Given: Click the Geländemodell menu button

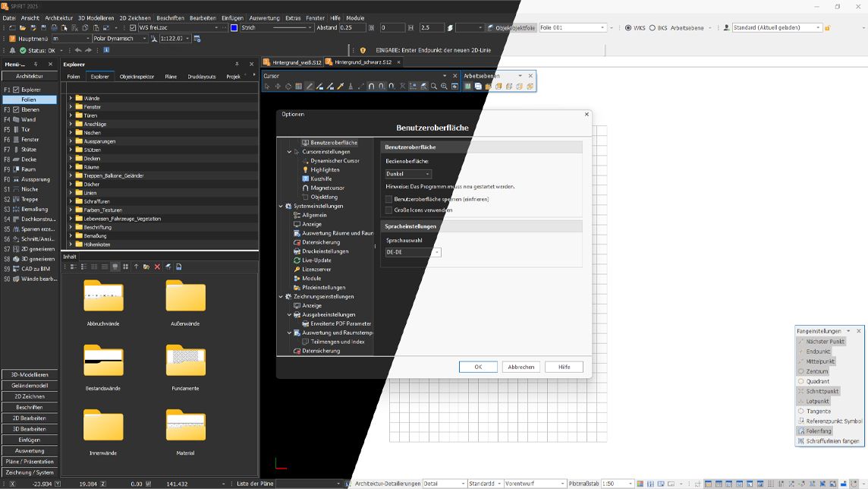Looking at the screenshot, I should tap(30, 386).
